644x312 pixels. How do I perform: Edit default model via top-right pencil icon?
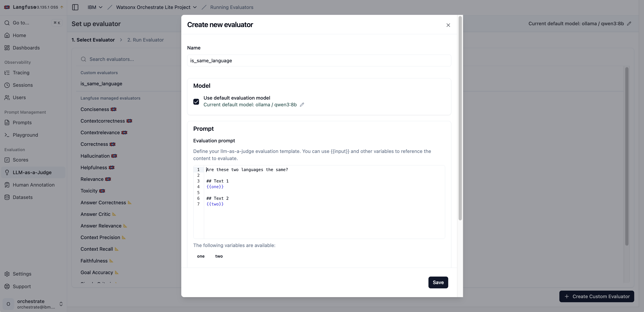(x=629, y=24)
